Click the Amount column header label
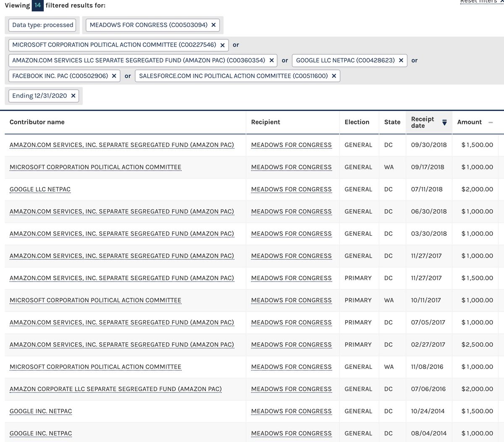Screen dimensions: 504x442 [x=470, y=122]
